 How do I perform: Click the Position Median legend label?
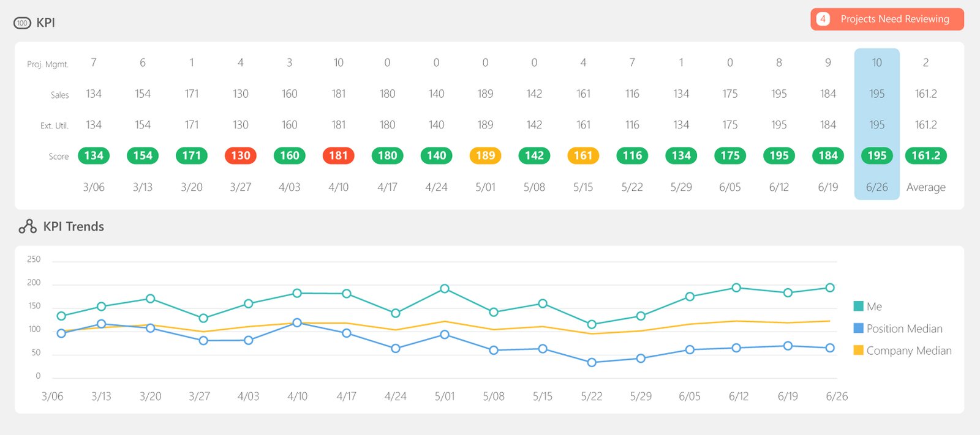pos(905,329)
